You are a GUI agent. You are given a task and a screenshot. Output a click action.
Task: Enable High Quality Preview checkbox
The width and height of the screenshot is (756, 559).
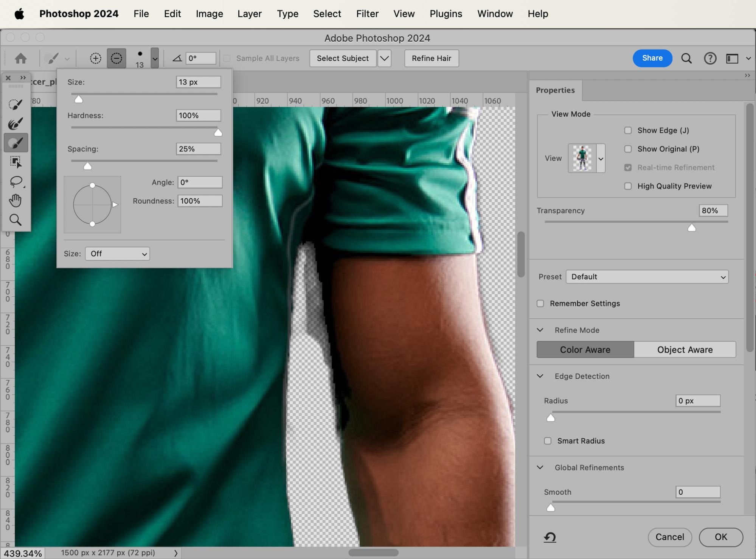(x=628, y=186)
